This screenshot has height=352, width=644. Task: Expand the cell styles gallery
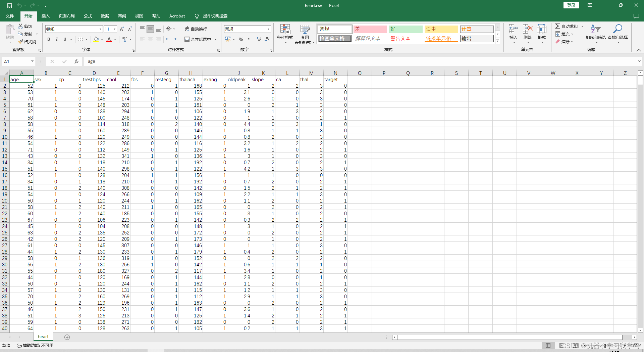point(497,41)
